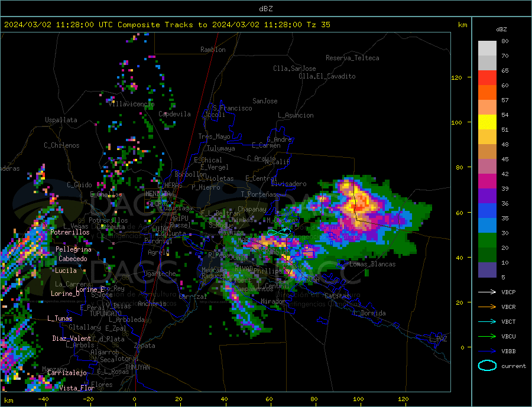Click the dBZ title at the top center
The width and height of the screenshot is (532, 407).
[x=265, y=9]
